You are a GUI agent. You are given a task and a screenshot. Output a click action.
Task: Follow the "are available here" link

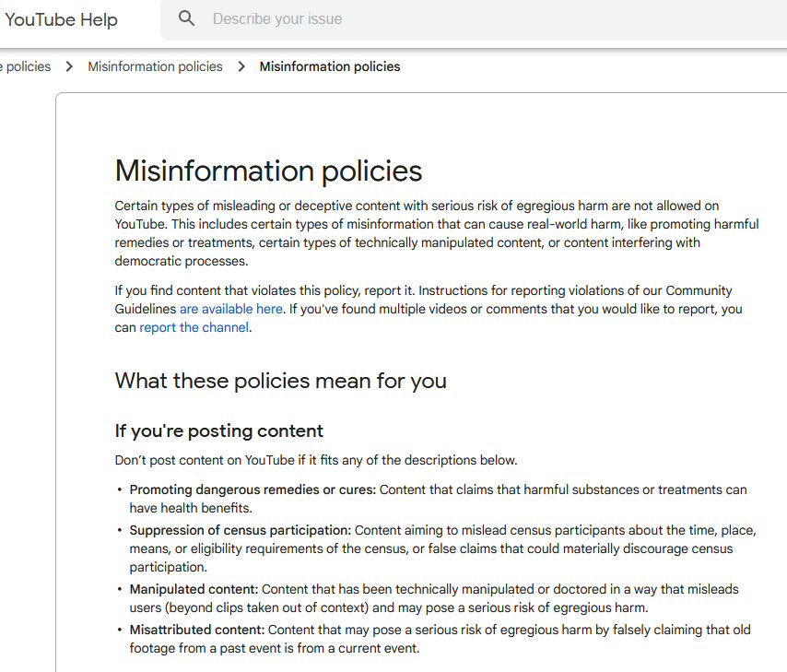pos(230,309)
